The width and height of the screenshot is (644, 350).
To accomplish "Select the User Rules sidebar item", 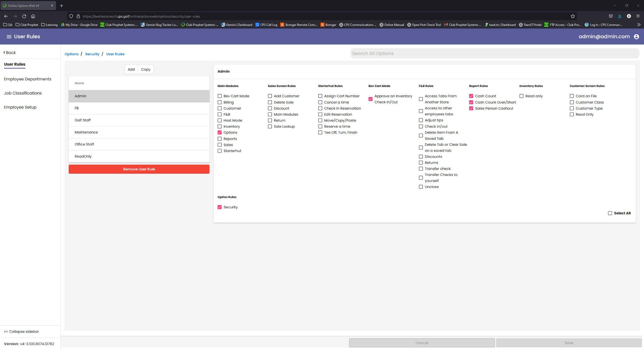I will click(x=14, y=64).
